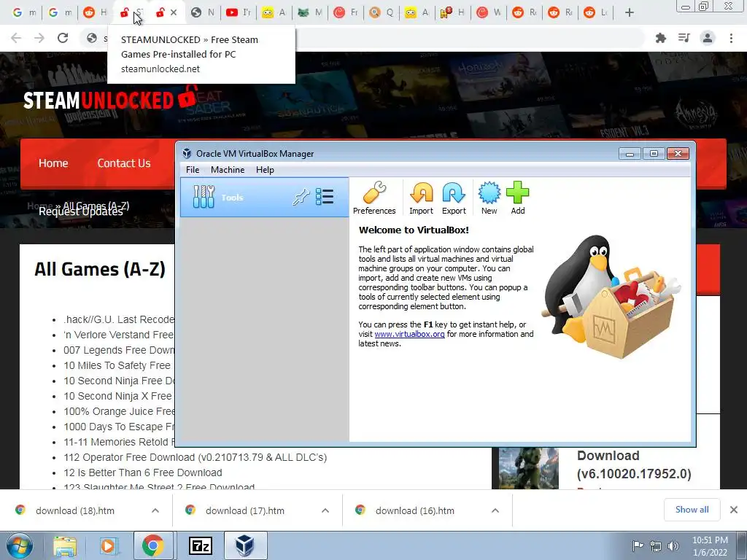Open the Windows Start menu
Screen dimensions: 747x560
[x=20, y=545]
